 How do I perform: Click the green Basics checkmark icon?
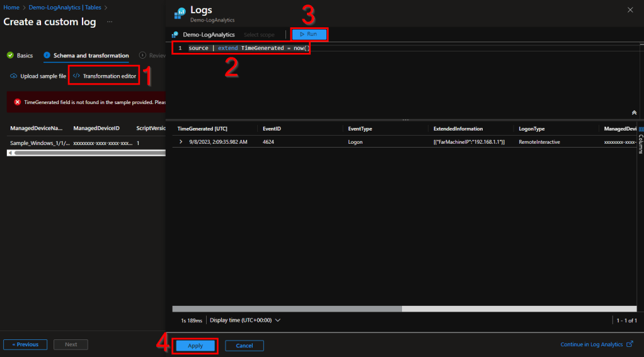(x=10, y=55)
